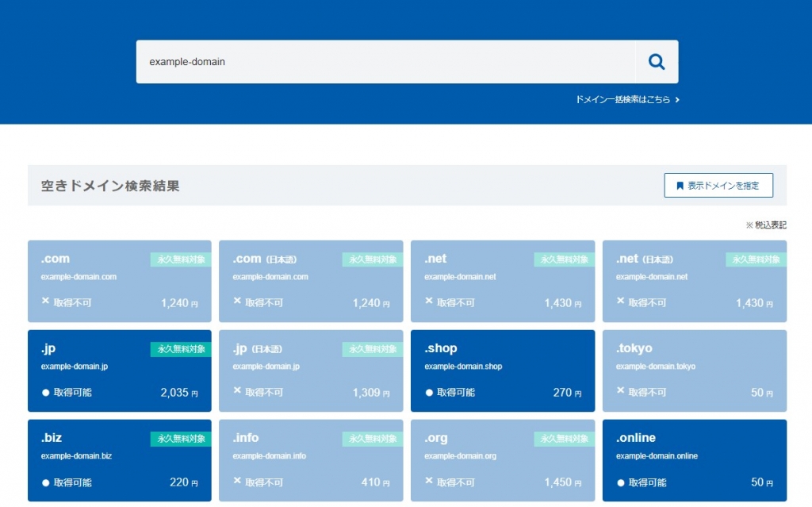Click the bookmark icon in 表示ドメインを指定
The image size is (812, 507).
click(x=680, y=186)
